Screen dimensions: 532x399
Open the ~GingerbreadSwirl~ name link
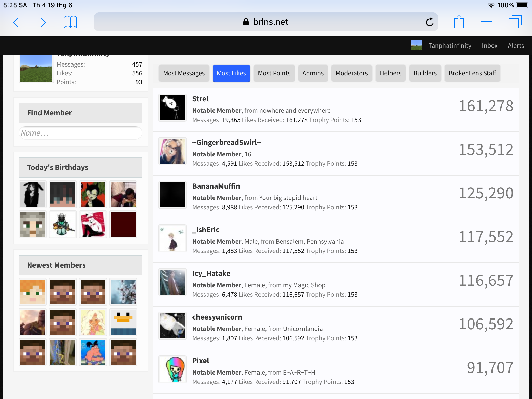tap(227, 143)
